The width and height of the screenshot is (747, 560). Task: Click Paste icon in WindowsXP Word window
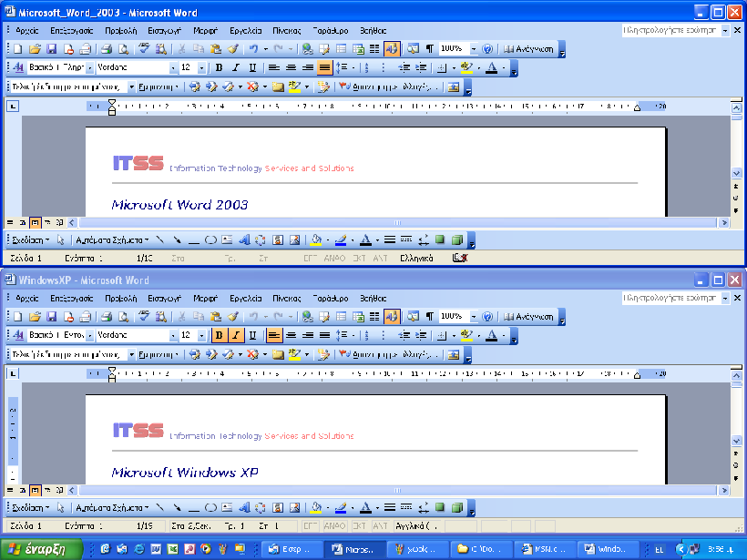point(216,317)
